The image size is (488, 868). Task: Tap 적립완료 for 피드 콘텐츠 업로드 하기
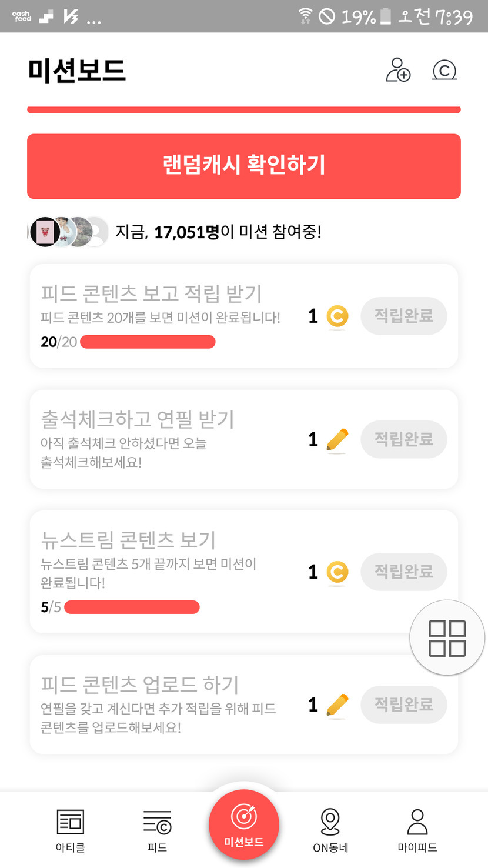[x=404, y=705]
